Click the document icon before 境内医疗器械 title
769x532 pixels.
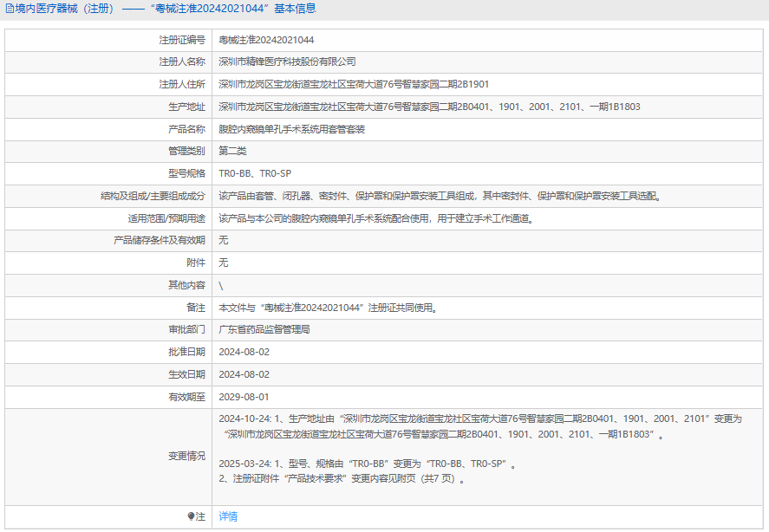pyautogui.click(x=10, y=9)
